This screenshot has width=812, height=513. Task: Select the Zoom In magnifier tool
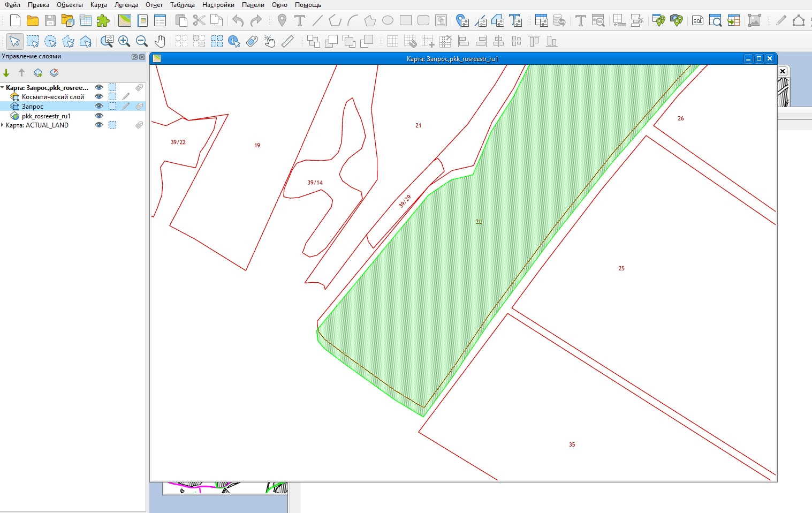tap(124, 41)
